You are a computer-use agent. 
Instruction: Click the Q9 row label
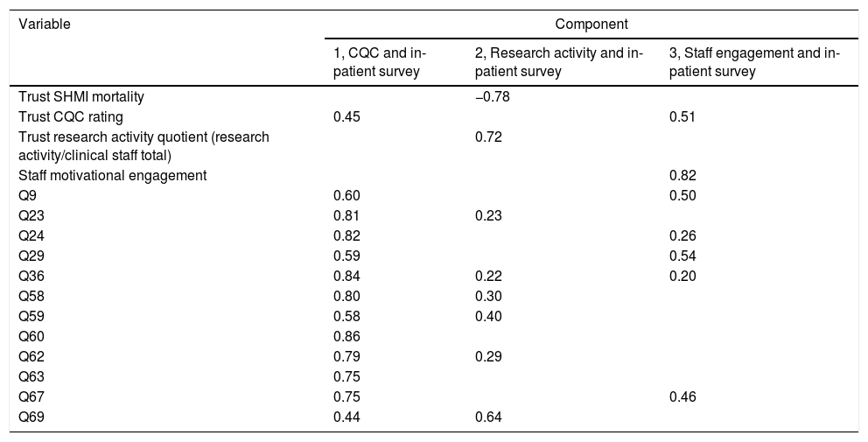coord(28,194)
